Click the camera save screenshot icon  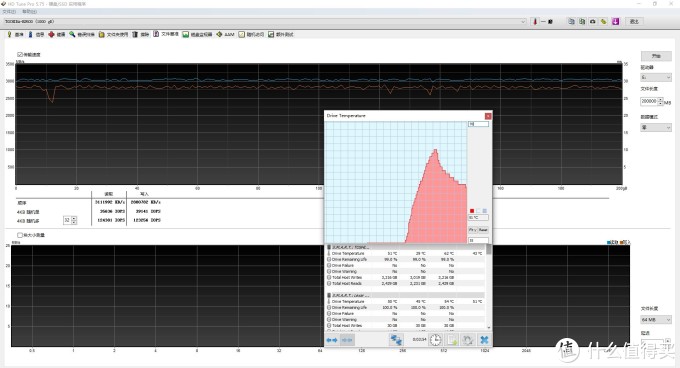[x=593, y=21]
